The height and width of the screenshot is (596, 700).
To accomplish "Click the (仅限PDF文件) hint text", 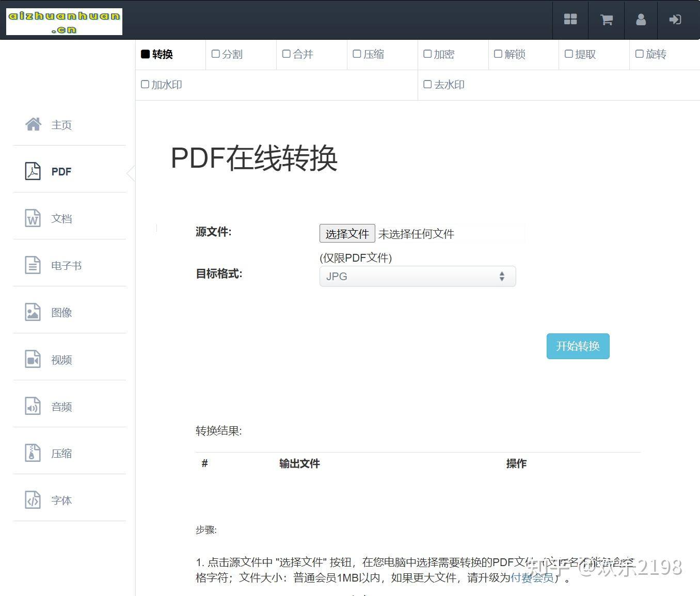I will coord(356,258).
